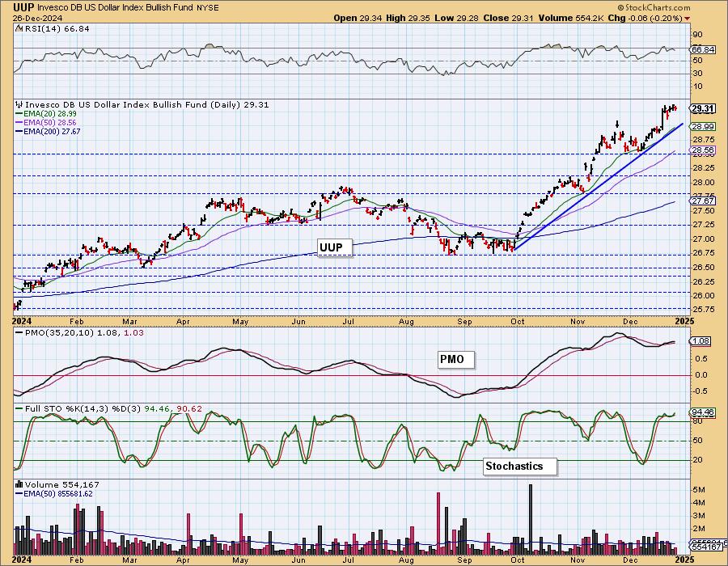
Task: Click the 'Volume 554.2K' header value
Action: pos(570,18)
